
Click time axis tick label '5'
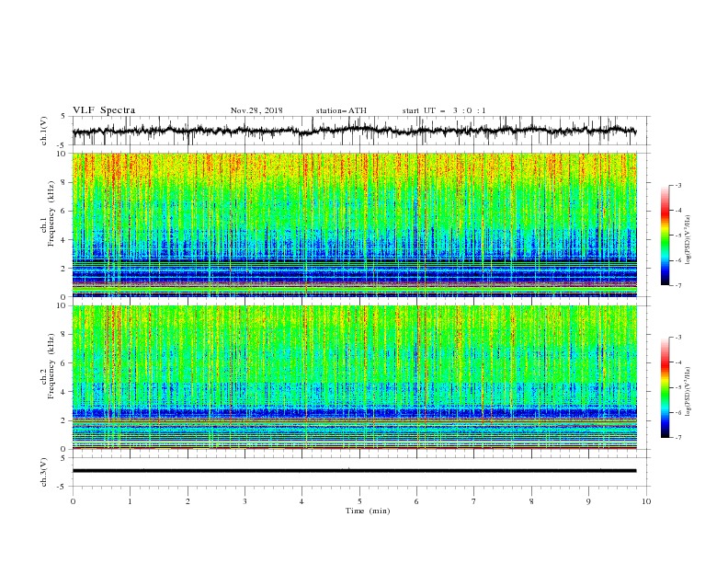click(x=359, y=501)
